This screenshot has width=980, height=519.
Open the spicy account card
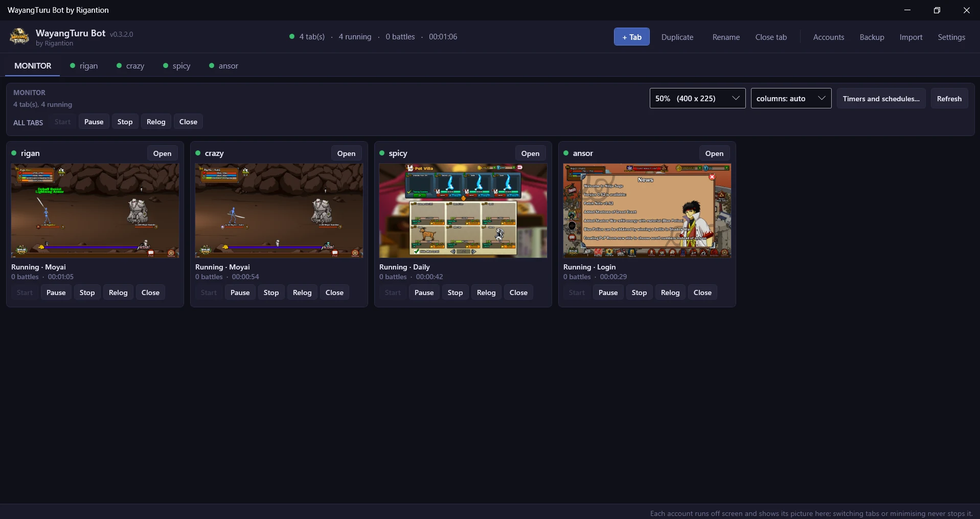[x=530, y=153]
